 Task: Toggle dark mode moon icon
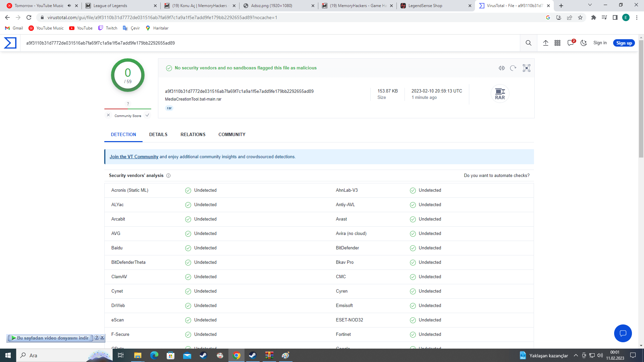point(584,43)
